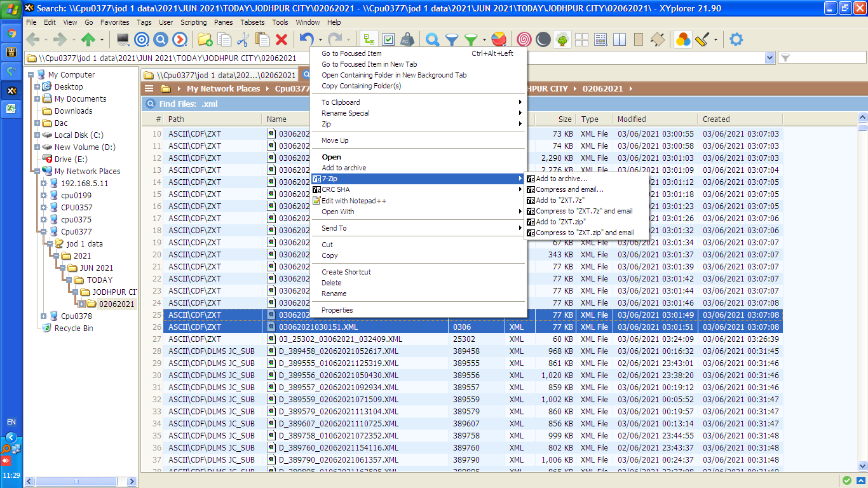Click the Windows Start button
Viewport: 868px width, 488px height.
[x=11, y=9]
